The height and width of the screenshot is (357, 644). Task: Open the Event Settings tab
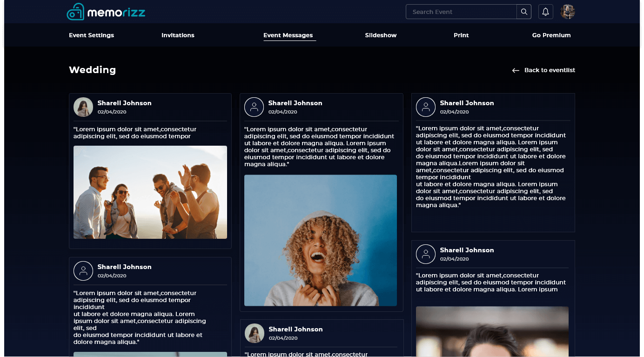91,35
